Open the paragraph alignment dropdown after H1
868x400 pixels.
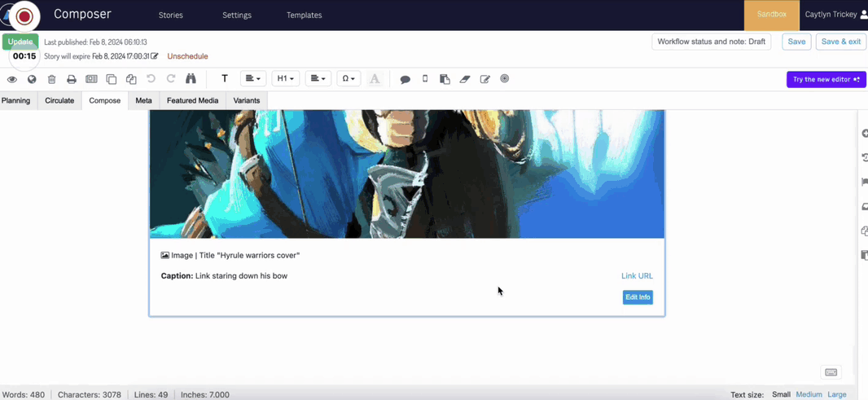coord(318,79)
